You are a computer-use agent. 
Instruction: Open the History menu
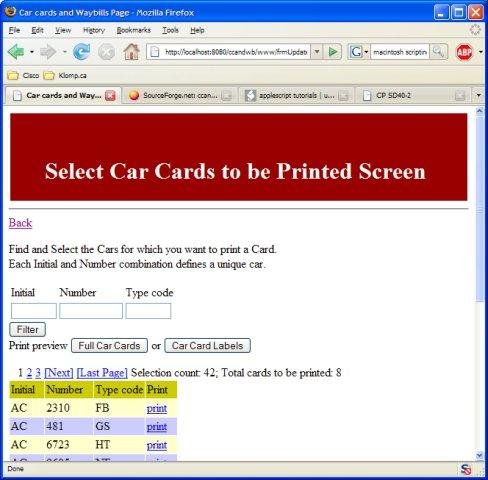point(94,30)
